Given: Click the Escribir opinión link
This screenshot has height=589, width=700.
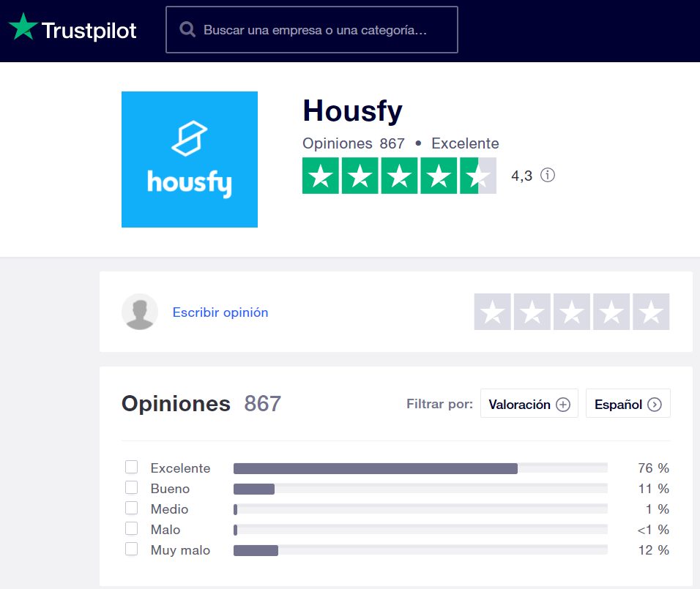Looking at the screenshot, I should (x=220, y=312).
